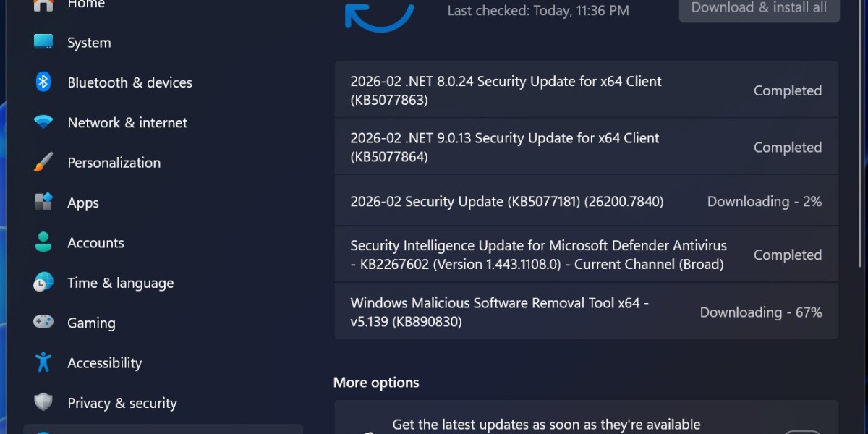This screenshot has height=434, width=868.
Task: Select the .NET 9.0.13 Security Update entry
Action: click(504, 147)
